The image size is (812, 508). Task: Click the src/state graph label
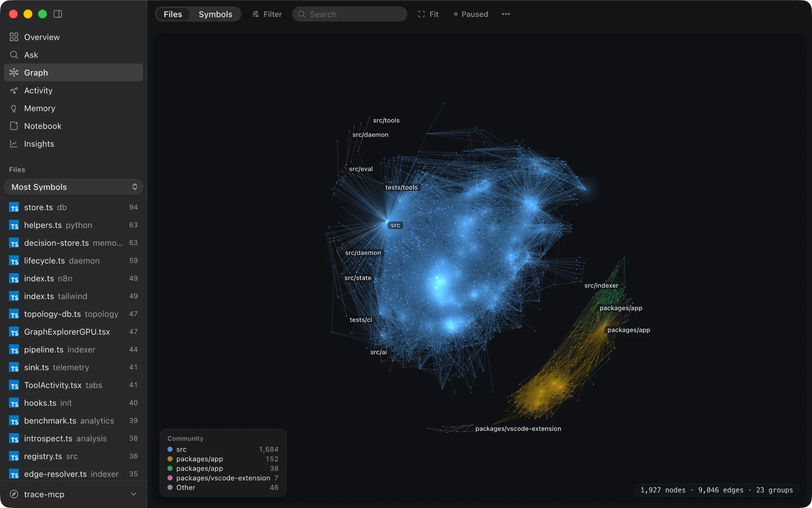click(358, 278)
